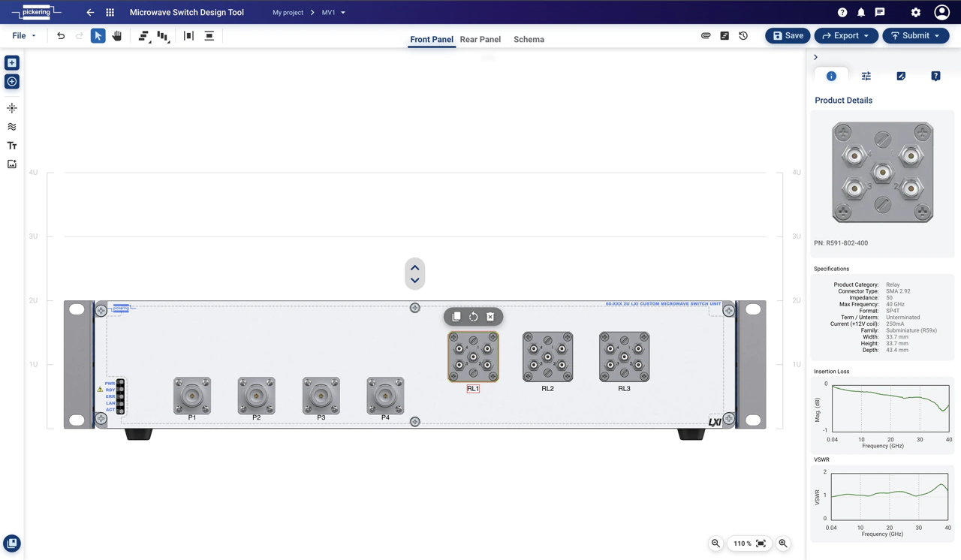Open the library icon at bottom-left
961x560 pixels.
[12, 543]
